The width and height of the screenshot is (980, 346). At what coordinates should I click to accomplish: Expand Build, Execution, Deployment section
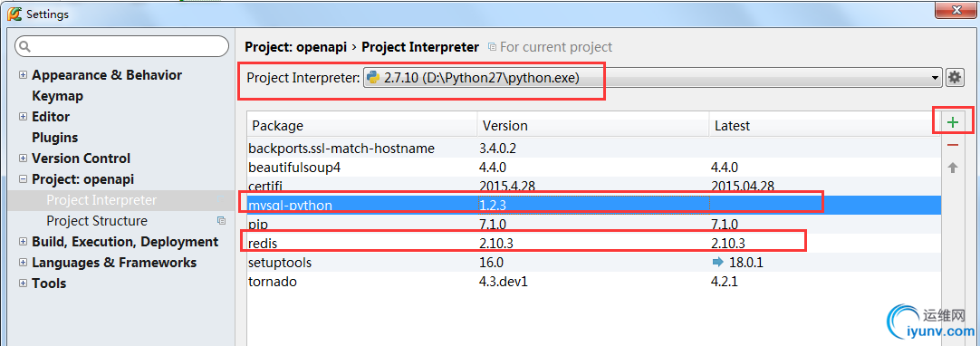[24, 242]
